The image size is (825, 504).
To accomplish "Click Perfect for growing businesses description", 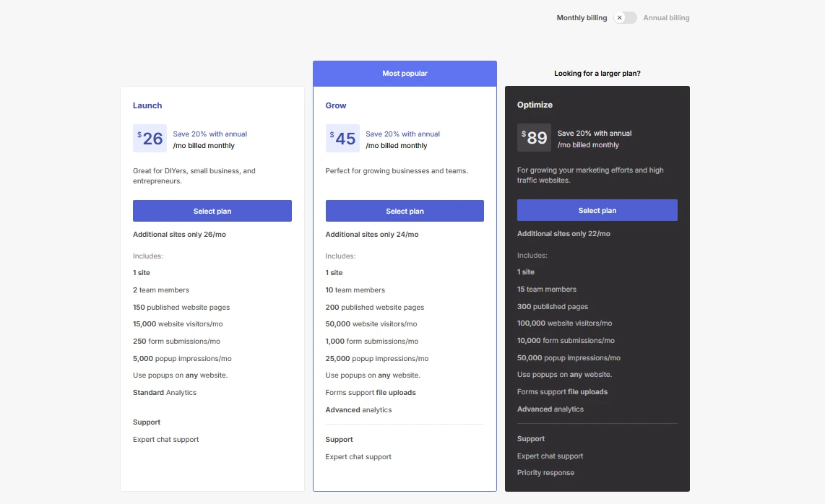I will click(x=397, y=171).
